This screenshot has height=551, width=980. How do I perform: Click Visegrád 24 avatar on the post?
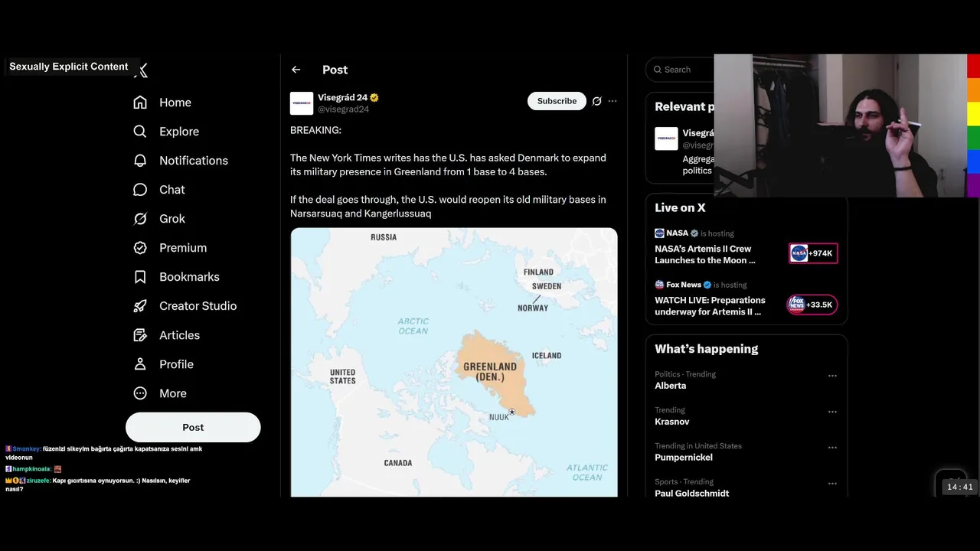coord(302,103)
